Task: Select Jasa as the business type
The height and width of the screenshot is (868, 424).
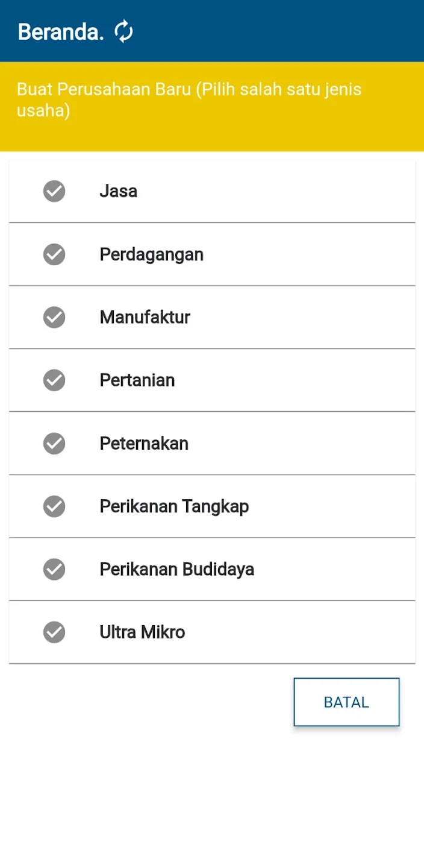Action: tap(212, 191)
